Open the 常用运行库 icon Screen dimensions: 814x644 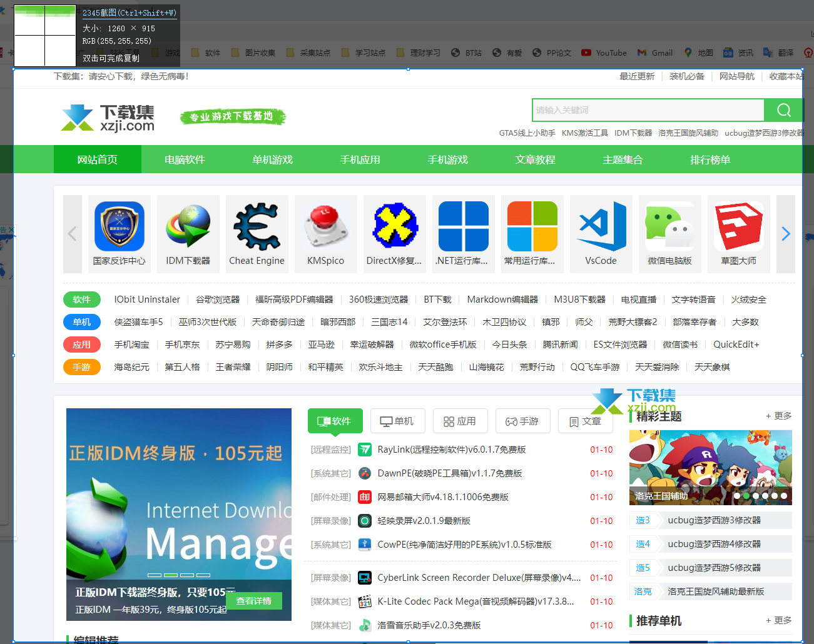coord(532,226)
